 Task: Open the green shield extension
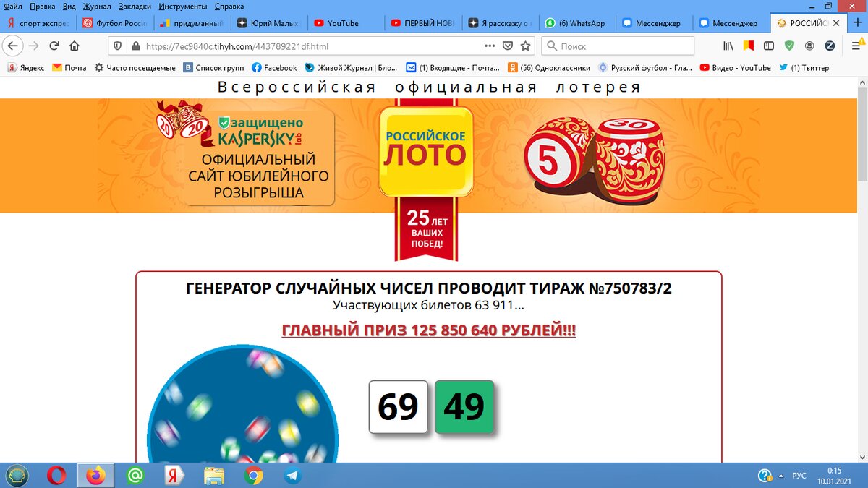[x=789, y=46]
